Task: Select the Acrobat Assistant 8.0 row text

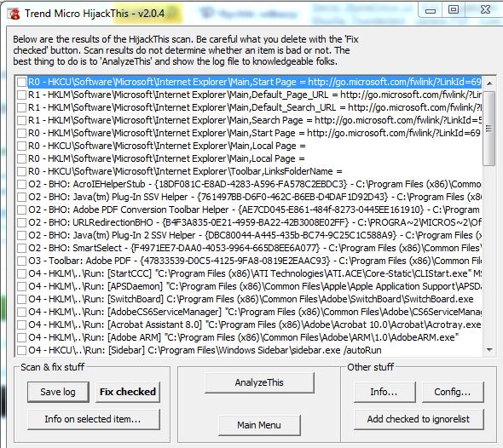Action: (255, 325)
